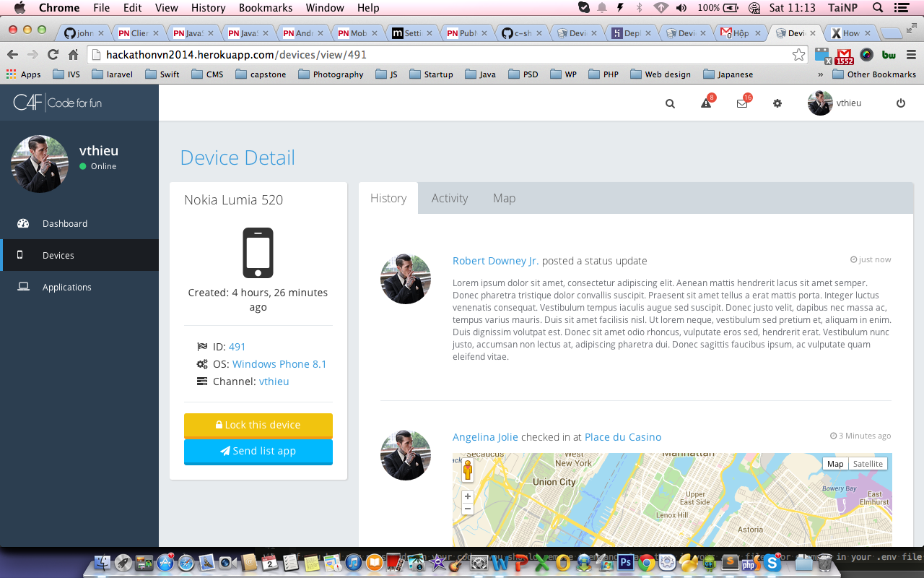The height and width of the screenshot is (578, 924).
Task: Open the Apps shortcut in bookmarks bar
Action: (23, 74)
